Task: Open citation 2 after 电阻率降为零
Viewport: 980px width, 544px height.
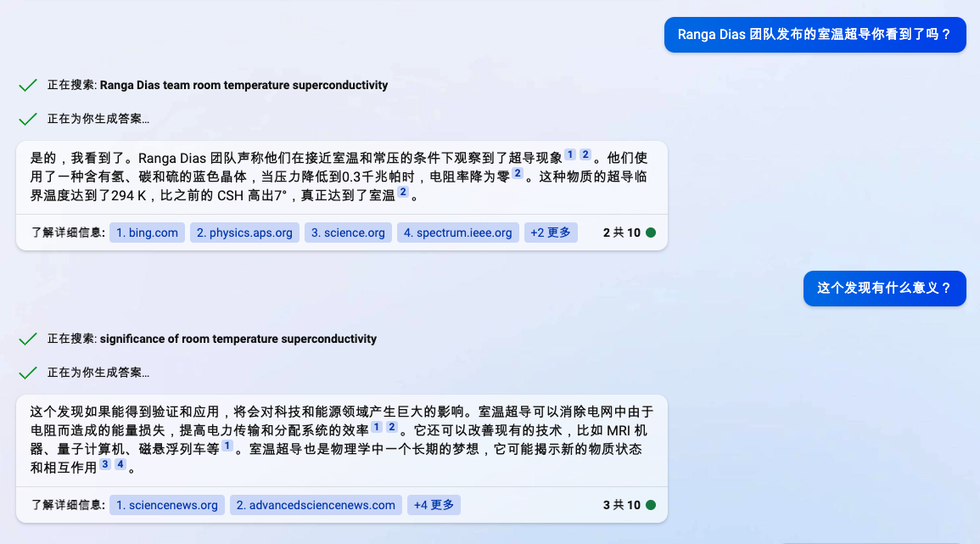Action: click(518, 173)
